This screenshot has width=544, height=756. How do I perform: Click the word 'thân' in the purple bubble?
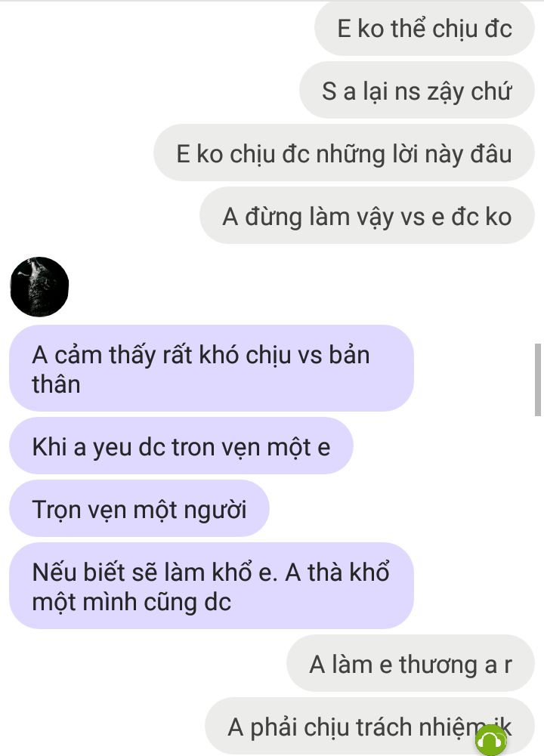click(56, 384)
